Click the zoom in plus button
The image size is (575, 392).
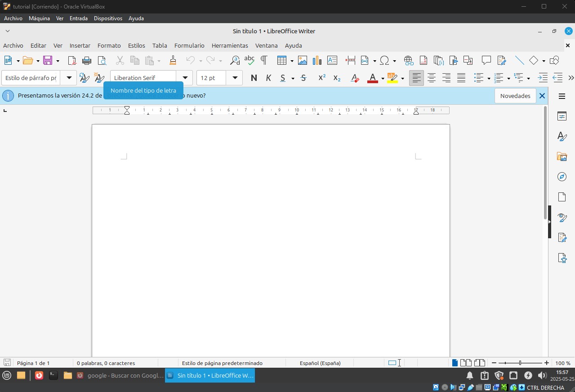pos(547,363)
